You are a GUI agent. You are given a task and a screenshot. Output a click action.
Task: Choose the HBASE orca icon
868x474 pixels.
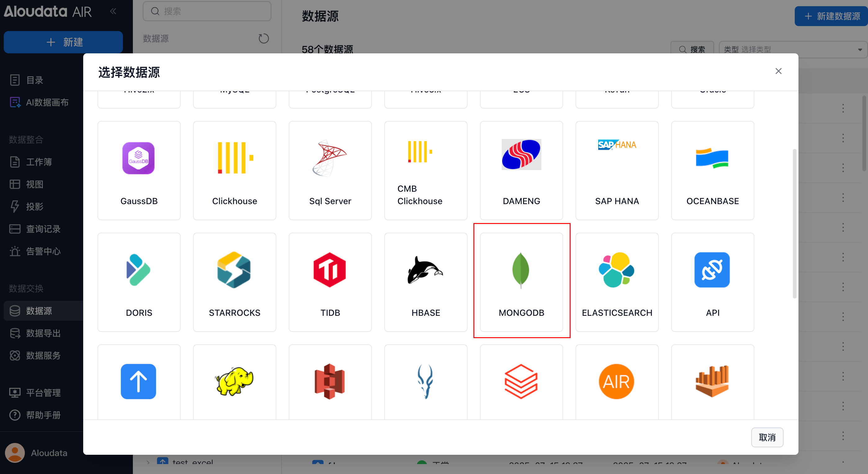coord(425,270)
